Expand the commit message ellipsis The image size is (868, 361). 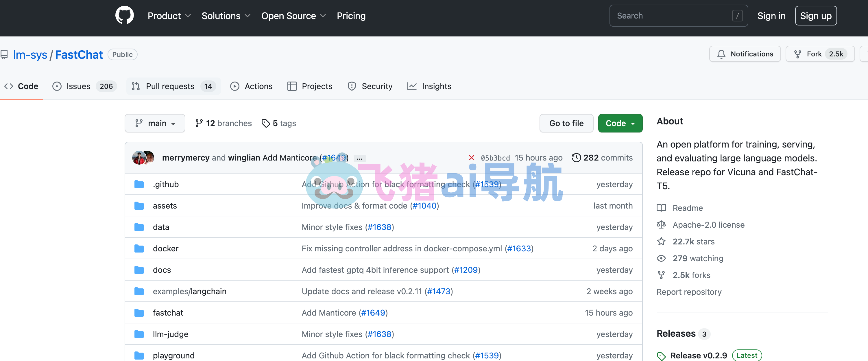359,158
